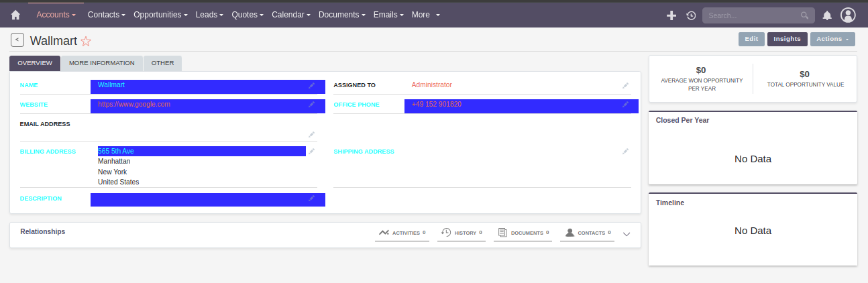The height and width of the screenshot is (283, 868).
Task: Click pencil icon to edit Website field
Action: pos(311,105)
